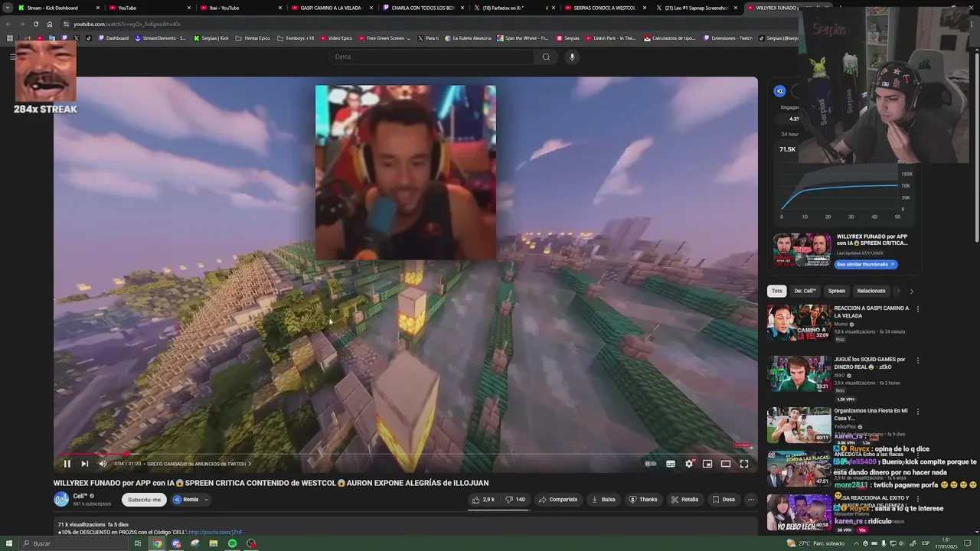Image resolution: width=980 pixels, height=551 pixels.
Task: Click the Thanks button
Action: [x=643, y=500]
